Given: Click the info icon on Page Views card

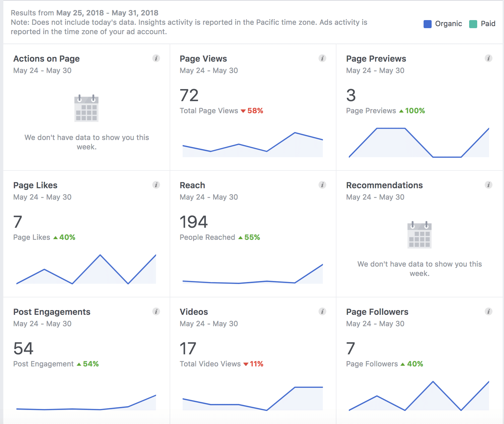Looking at the screenshot, I should [322, 58].
